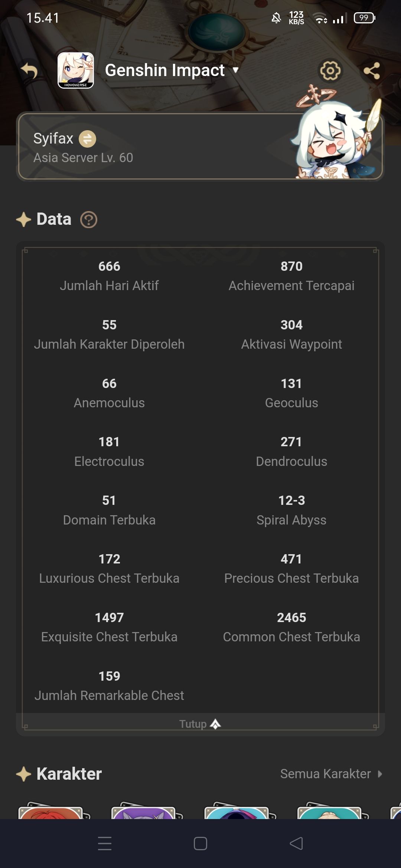Expand the chevron next to Semua Karakter
The height and width of the screenshot is (868, 401).
379,775
